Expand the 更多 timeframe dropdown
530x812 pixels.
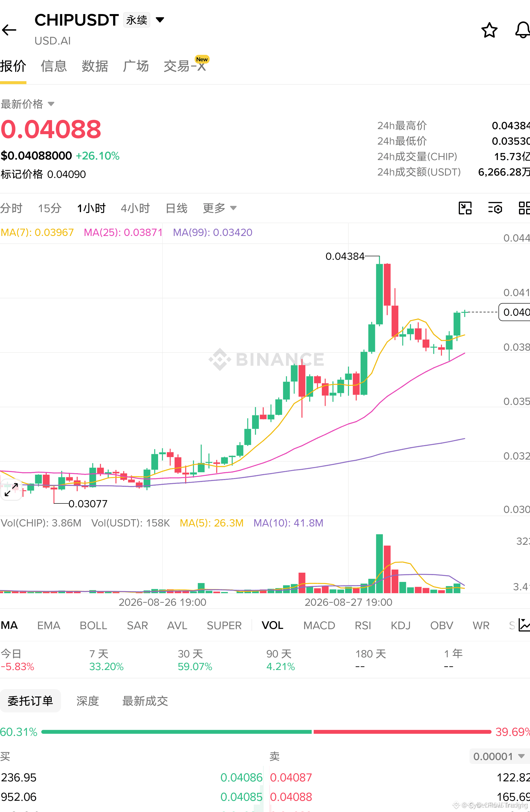tap(233, 208)
